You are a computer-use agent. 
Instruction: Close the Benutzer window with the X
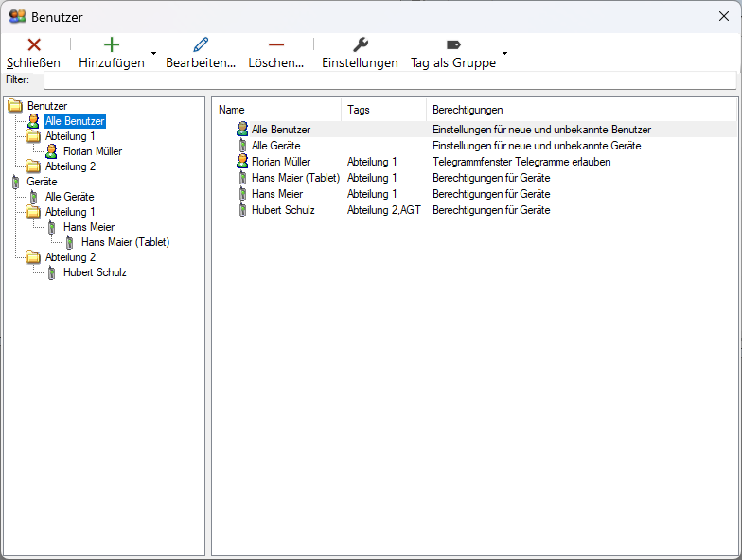[723, 17]
